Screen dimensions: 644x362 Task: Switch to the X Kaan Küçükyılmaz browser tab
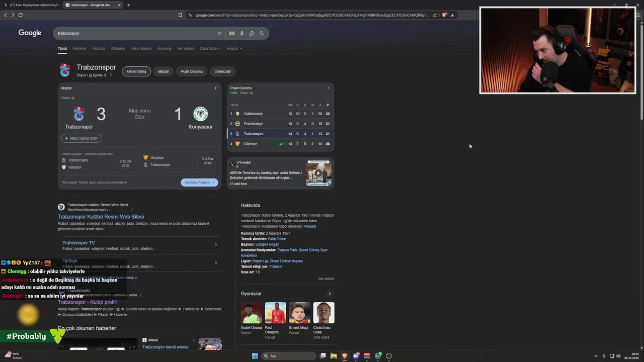pos(30,5)
